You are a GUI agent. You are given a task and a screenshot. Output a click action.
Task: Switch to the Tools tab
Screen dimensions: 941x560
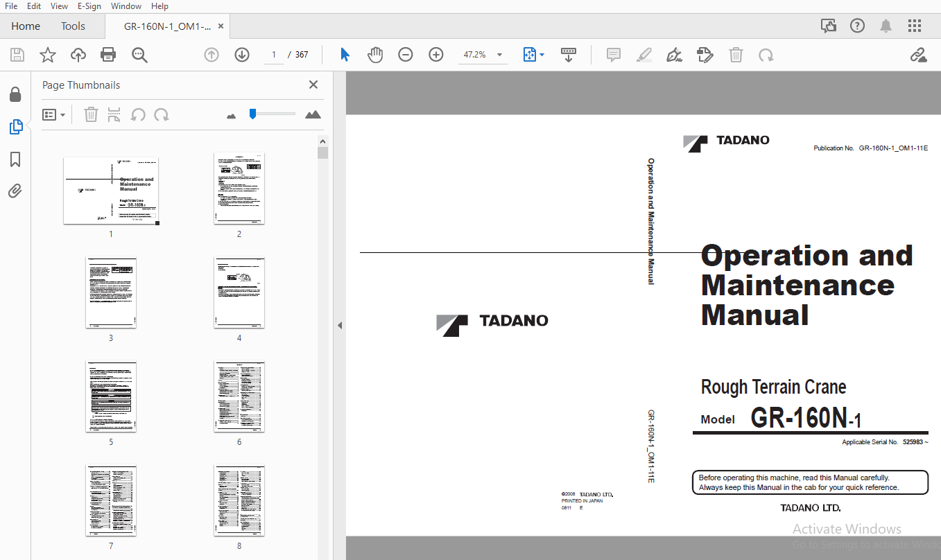(x=73, y=26)
